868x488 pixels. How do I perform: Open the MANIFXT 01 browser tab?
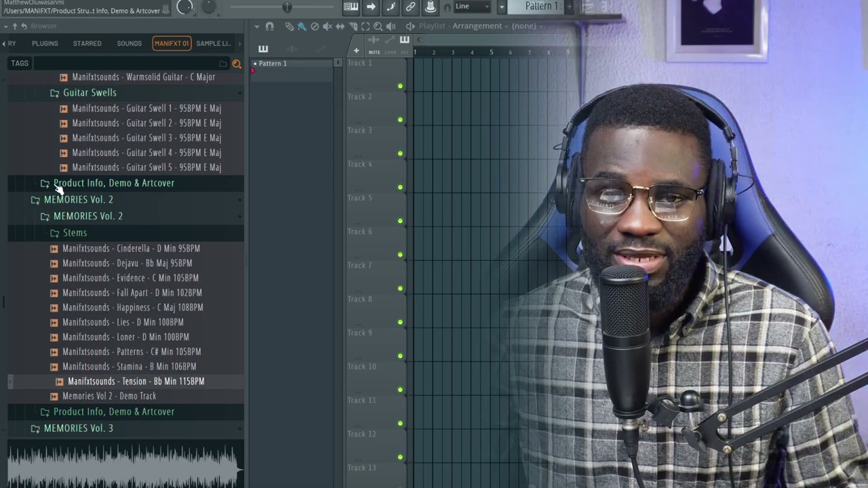[172, 43]
